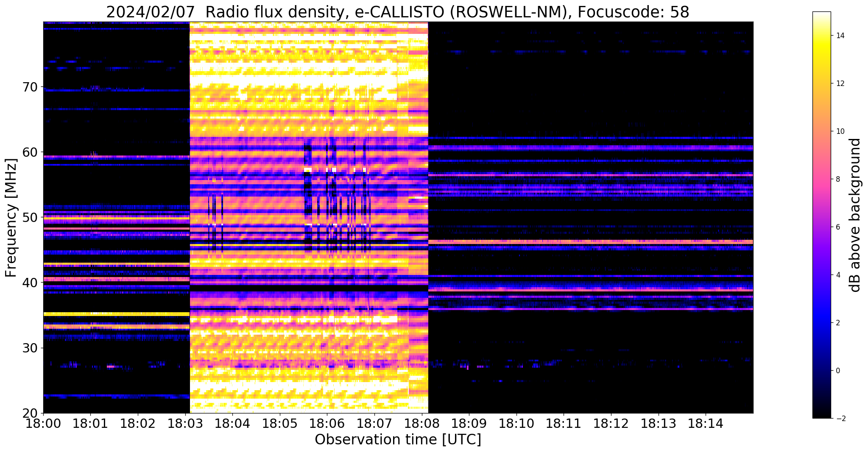
Task: Click the 18:10 time tick label
Action: click(516, 423)
